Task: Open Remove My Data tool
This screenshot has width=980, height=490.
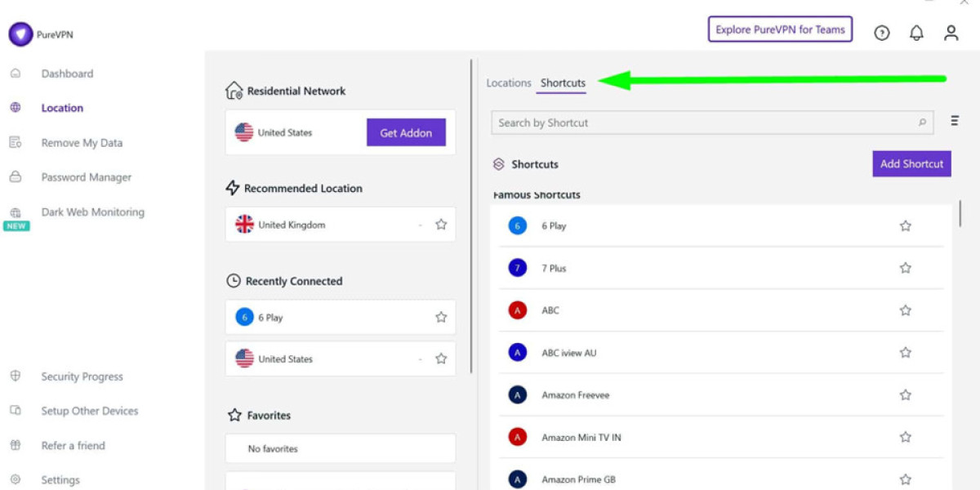Action: point(82,142)
